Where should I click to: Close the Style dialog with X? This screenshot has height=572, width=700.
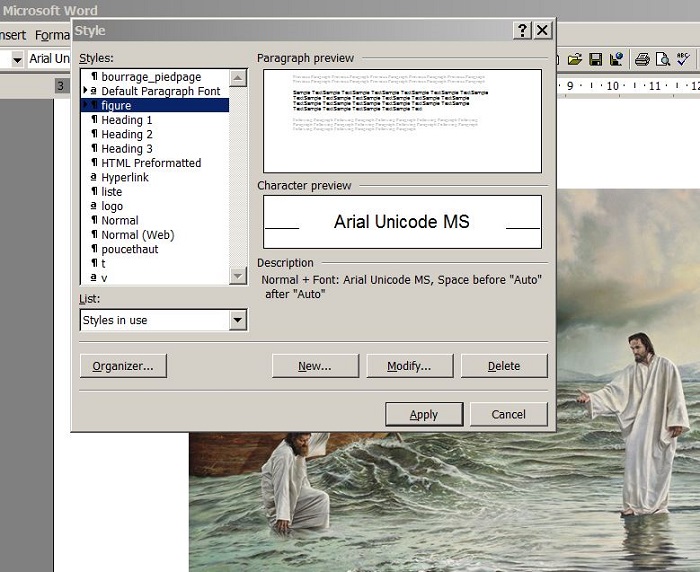(542, 31)
